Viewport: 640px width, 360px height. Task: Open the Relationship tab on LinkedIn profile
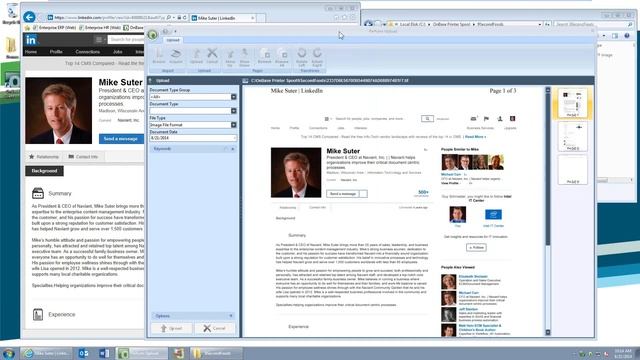click(x=44, y=157)
